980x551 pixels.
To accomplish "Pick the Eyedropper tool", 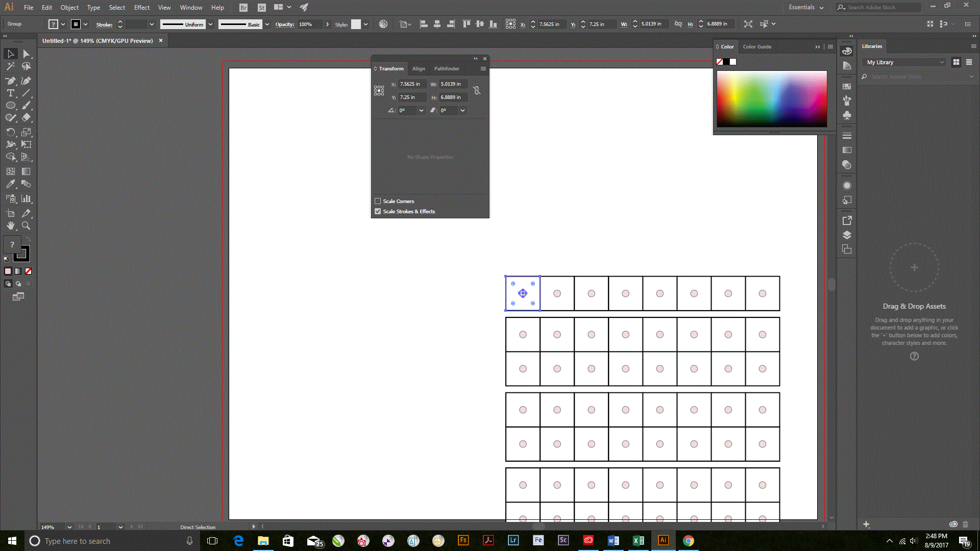I will pos(10,184).
